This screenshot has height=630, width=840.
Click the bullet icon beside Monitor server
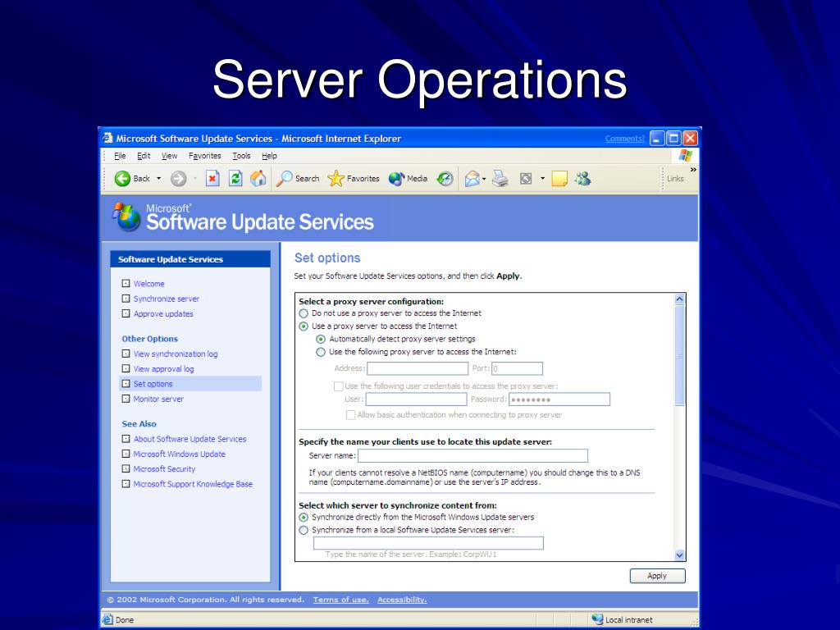(x=126, y=399)
